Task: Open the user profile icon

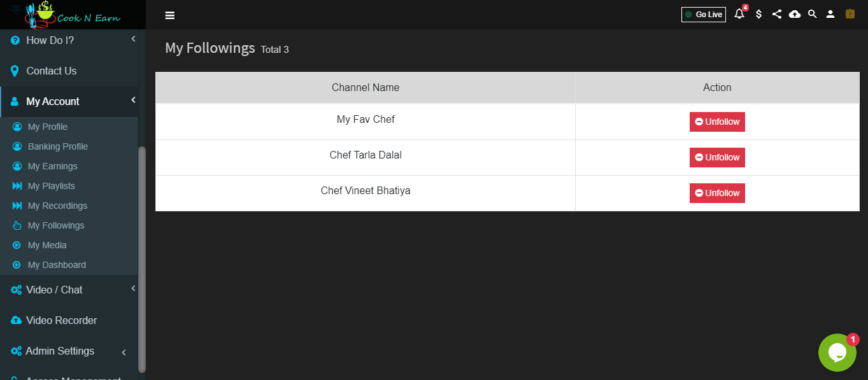Action: pos(830,14)
